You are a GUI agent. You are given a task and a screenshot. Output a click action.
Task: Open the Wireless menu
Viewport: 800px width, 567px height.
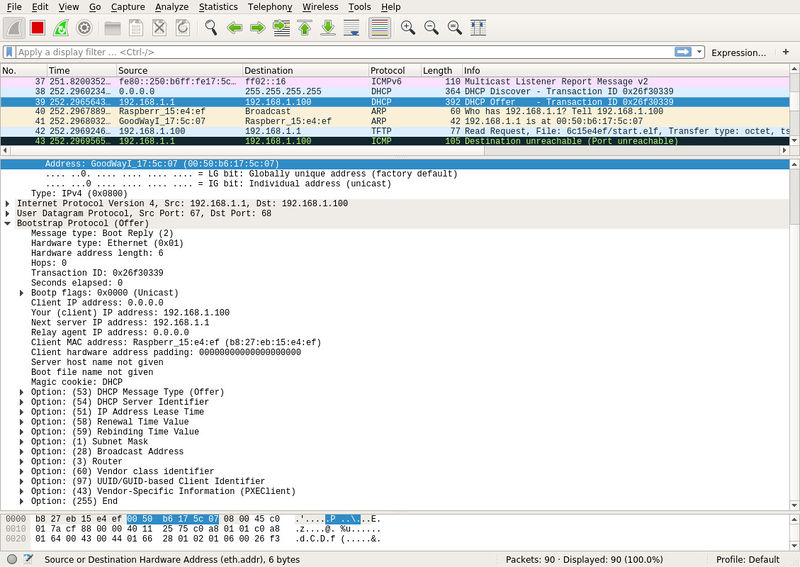tap(320, 7)
